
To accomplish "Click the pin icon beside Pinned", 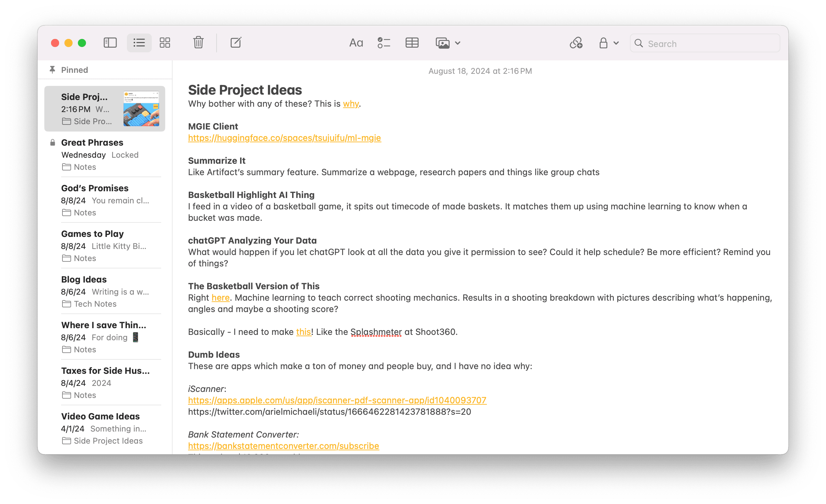I will 52,70.
